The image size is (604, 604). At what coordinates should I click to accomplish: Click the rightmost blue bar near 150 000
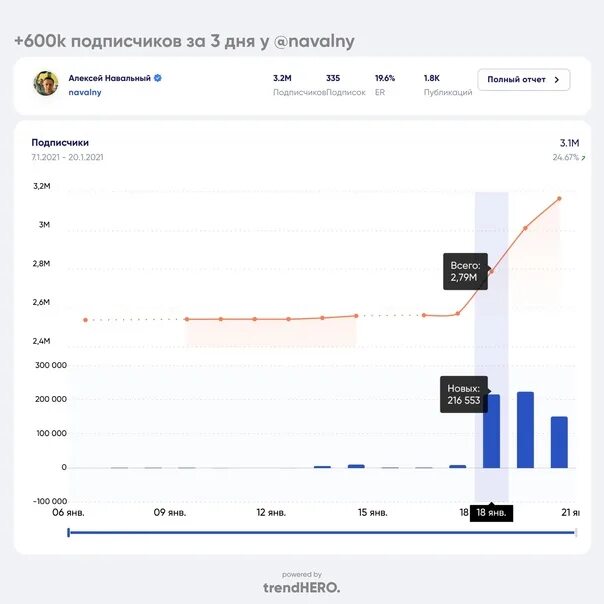[559, 442]
